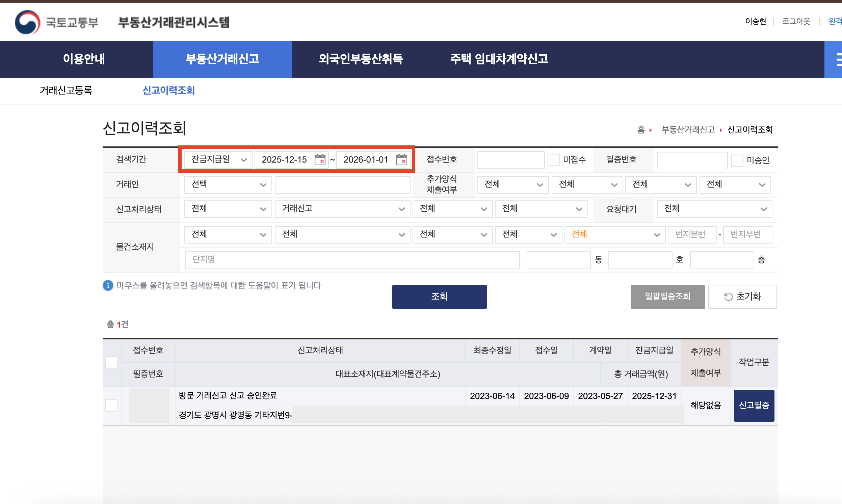
Task: Open the 거래신고 type dropdown
Action: tap(342, 208)
